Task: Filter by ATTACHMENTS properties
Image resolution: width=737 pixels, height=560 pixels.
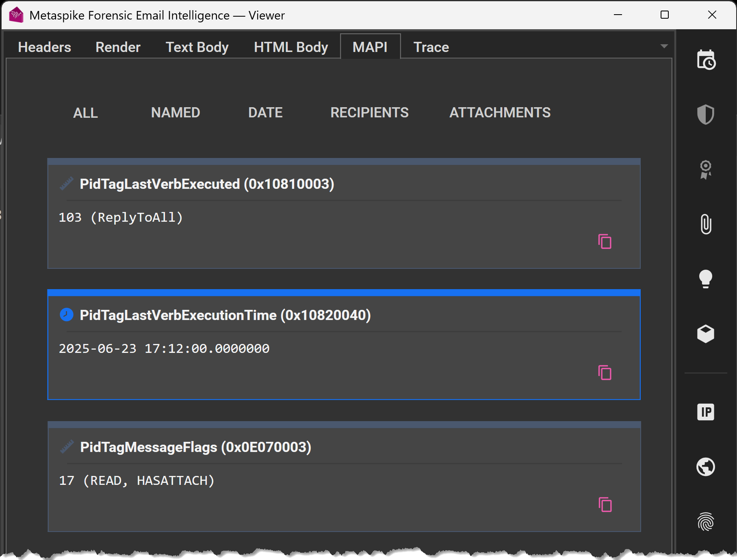Action: [x=500, y=112]
